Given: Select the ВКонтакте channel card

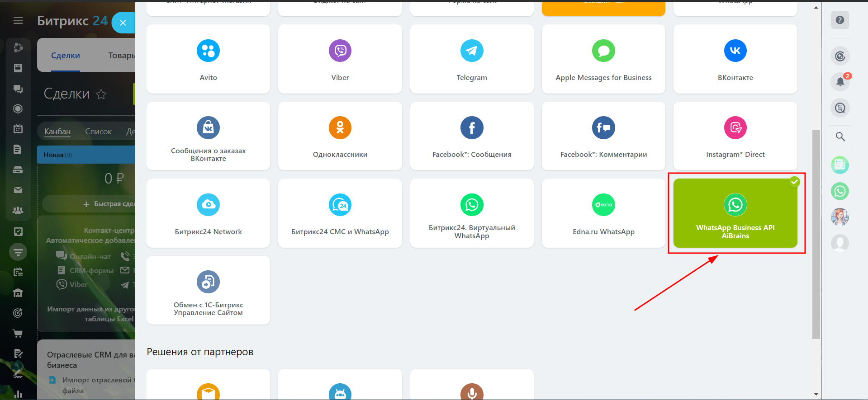Looking at the screenshot, I should coord(735,59).
